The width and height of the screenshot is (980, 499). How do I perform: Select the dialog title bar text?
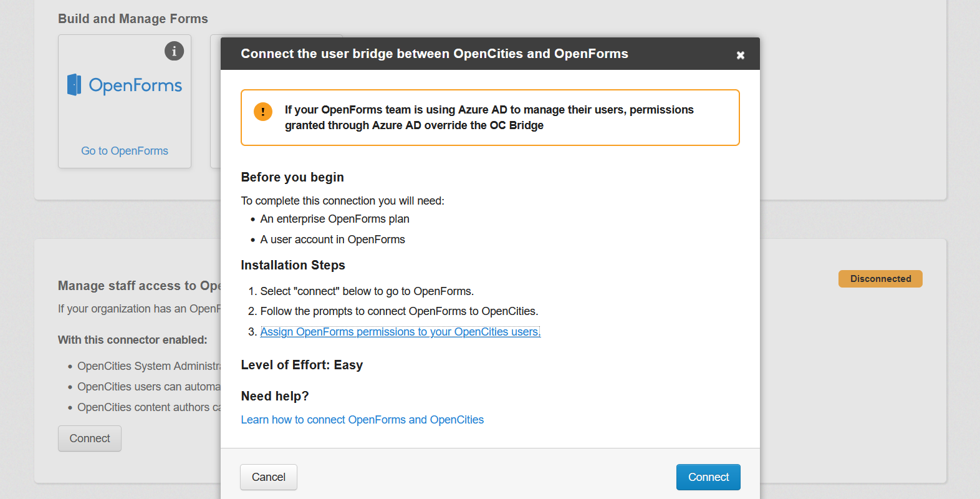point(434,54)
